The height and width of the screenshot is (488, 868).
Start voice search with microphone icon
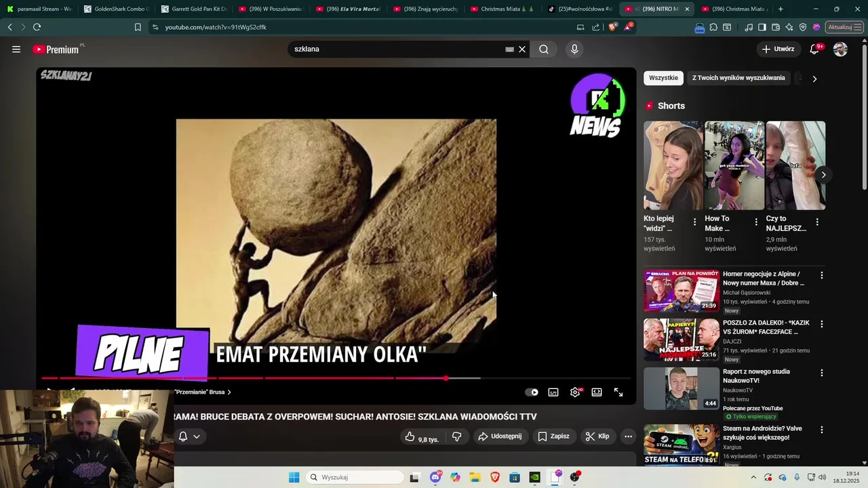574,49
